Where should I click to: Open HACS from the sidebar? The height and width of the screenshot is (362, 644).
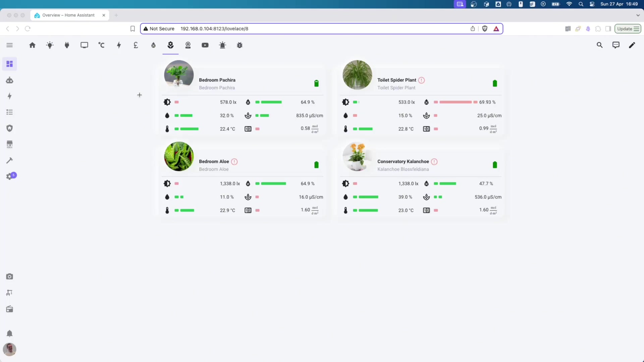click(9, 144)
